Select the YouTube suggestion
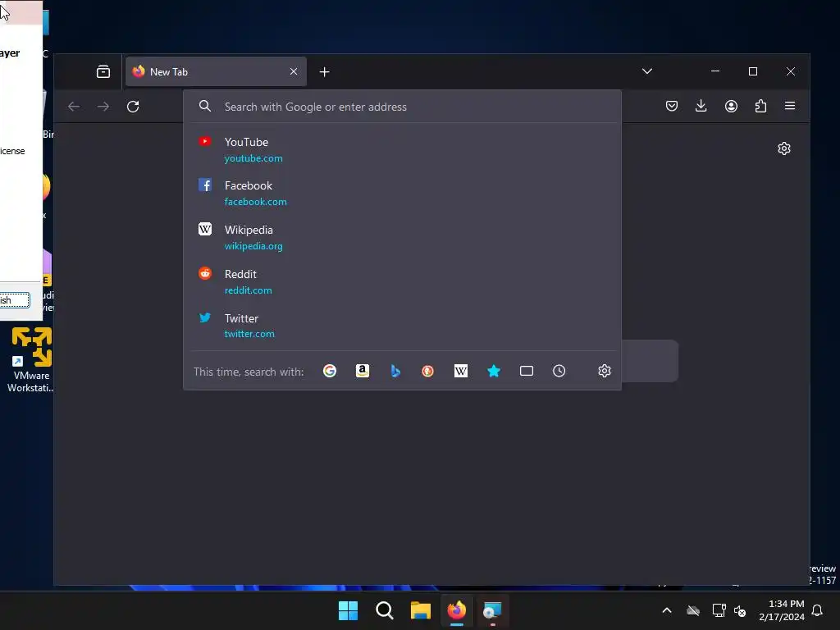Image resolution: width=840 pixels, height=630 pixels. 402,149
